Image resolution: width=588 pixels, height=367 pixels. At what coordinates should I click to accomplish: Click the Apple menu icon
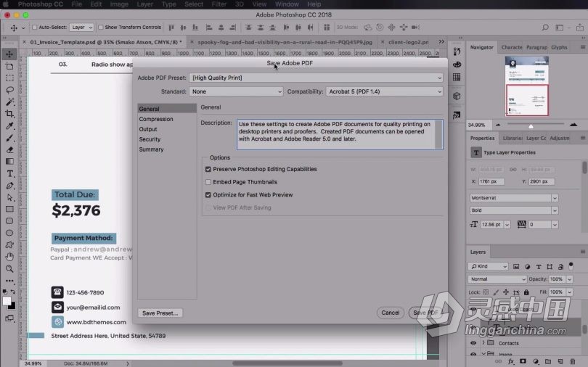coord(6,4)
